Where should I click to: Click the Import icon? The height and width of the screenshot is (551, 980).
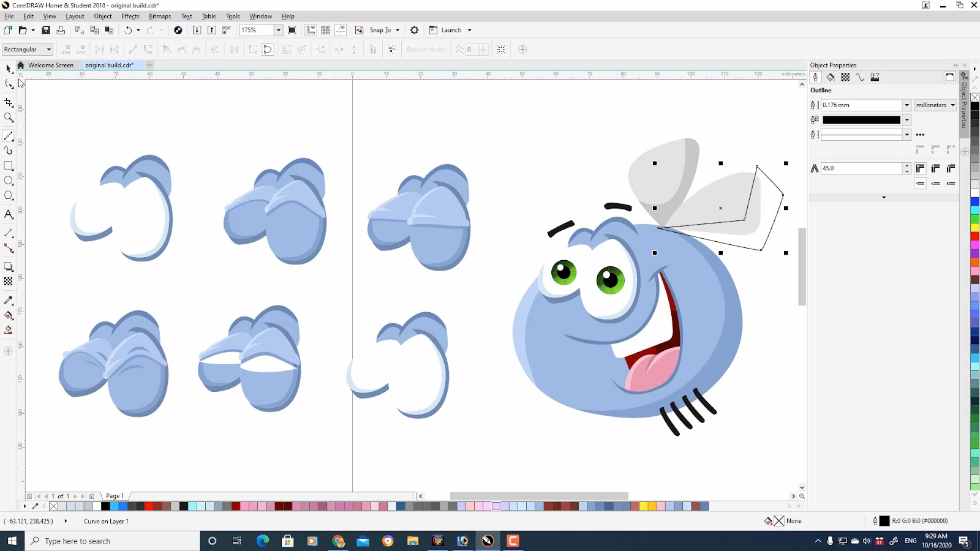pyautogui.click(x=197, y=30)
